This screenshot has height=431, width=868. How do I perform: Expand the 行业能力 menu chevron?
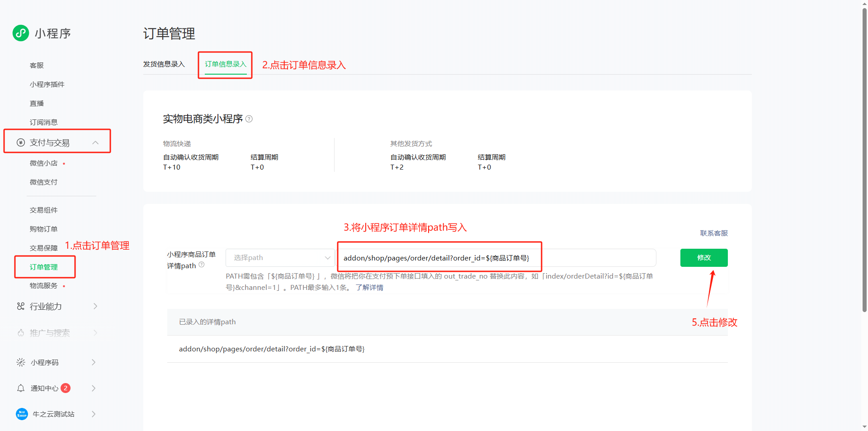(x=95, y=307)
